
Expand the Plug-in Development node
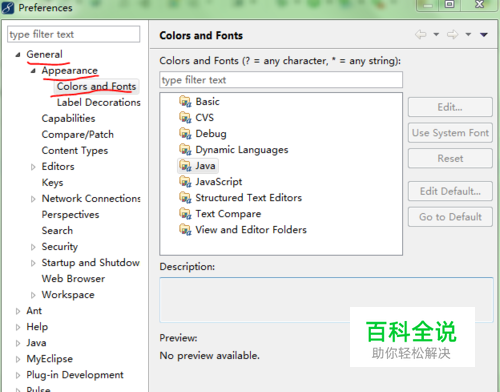pos(18,375)
